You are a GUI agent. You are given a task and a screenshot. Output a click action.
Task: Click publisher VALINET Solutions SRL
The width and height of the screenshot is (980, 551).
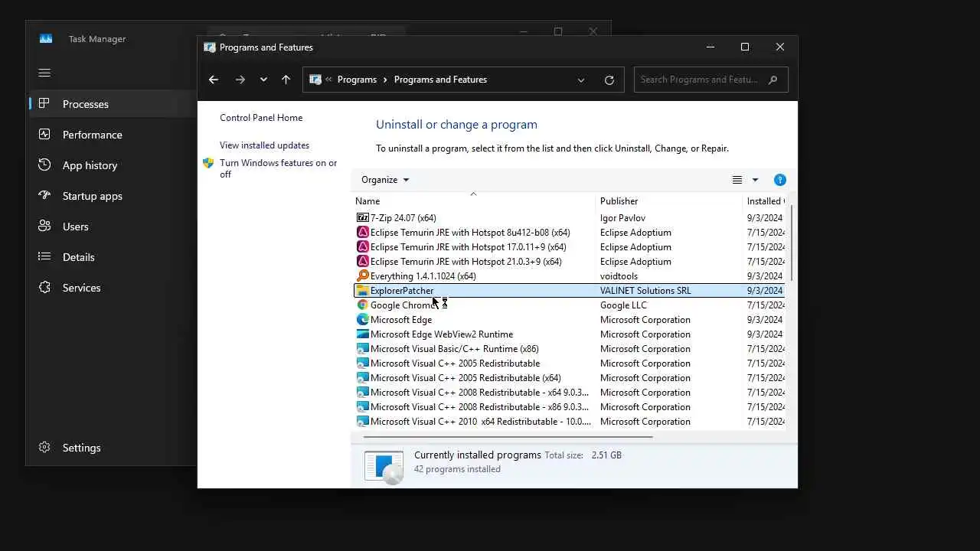click(645, 291)
